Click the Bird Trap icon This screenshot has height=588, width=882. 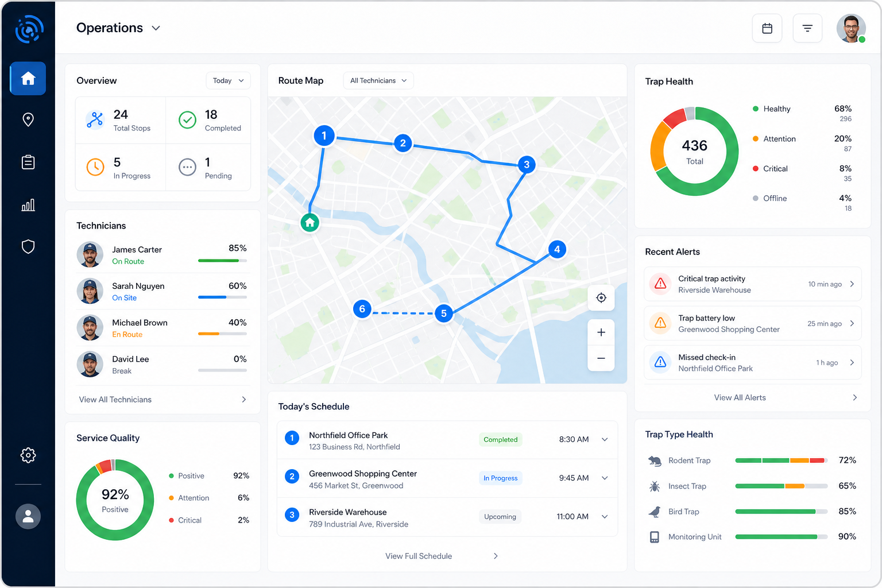655,512
